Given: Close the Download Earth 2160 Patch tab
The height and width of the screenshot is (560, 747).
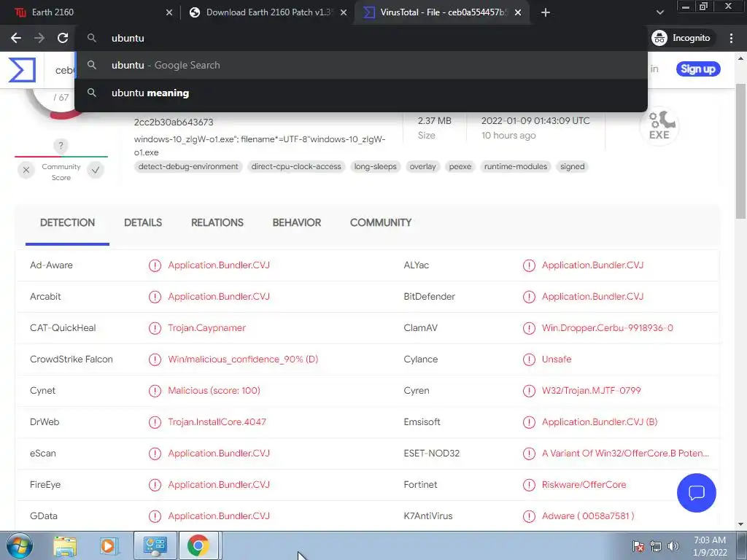Looking at the screenshot, I should [x=344, y=13].
